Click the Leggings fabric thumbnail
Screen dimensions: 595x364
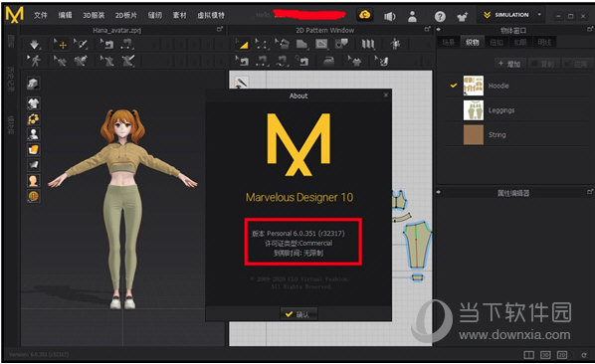pos(474,110)
